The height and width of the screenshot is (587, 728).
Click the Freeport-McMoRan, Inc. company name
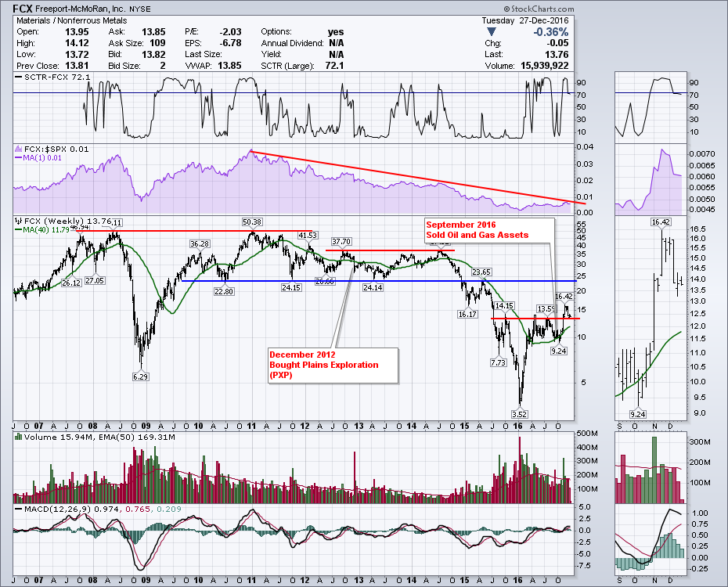pos(80,9)
